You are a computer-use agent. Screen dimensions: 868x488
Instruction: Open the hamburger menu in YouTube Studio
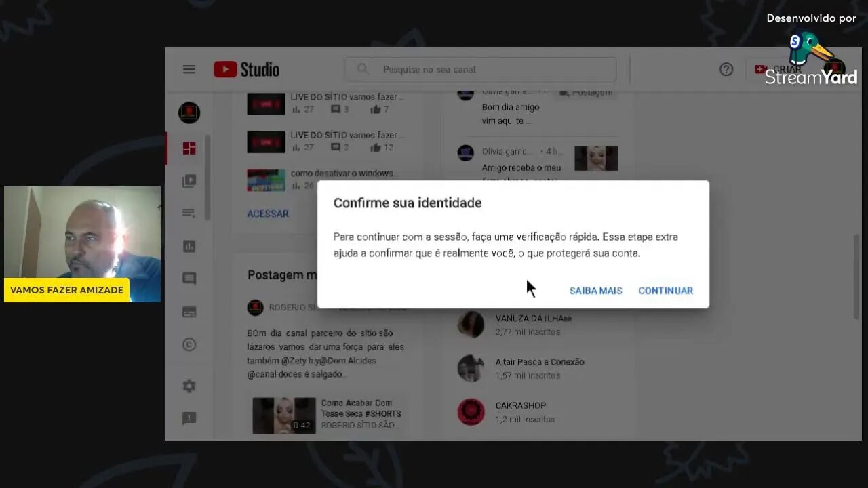coord(189,69)
